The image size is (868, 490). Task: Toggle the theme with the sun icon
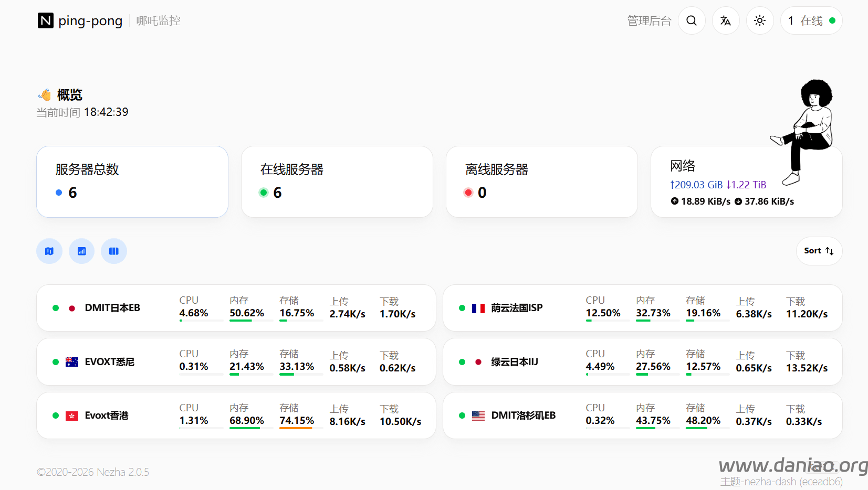(760, 20)
